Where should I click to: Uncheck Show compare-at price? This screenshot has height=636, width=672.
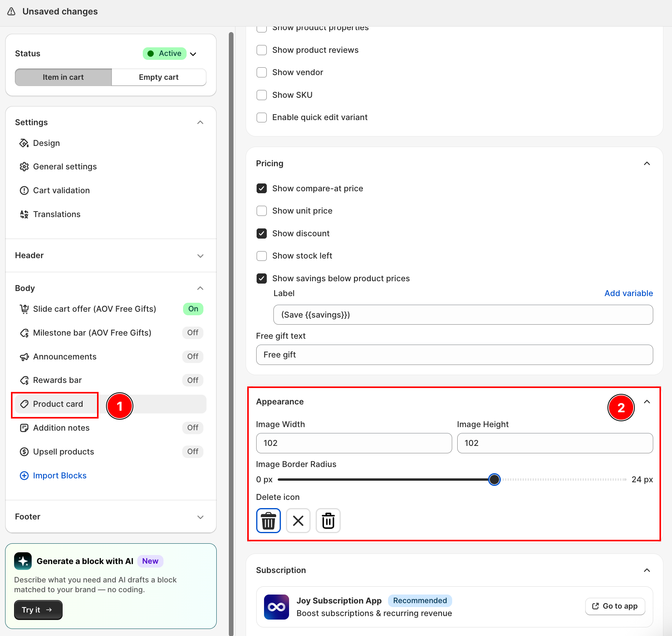tap(262, 189)
